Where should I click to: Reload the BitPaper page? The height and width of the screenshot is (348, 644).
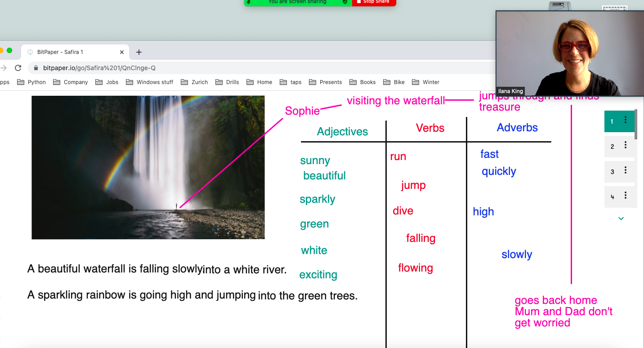tap(18, 68)
